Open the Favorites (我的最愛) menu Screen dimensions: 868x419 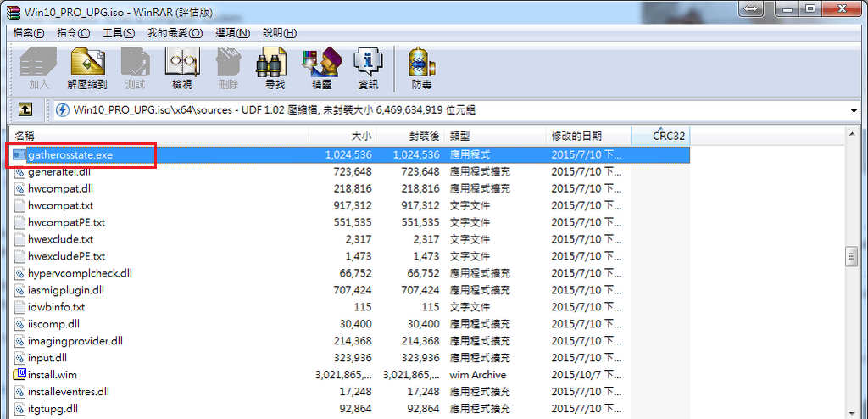[x=175, y=33]
